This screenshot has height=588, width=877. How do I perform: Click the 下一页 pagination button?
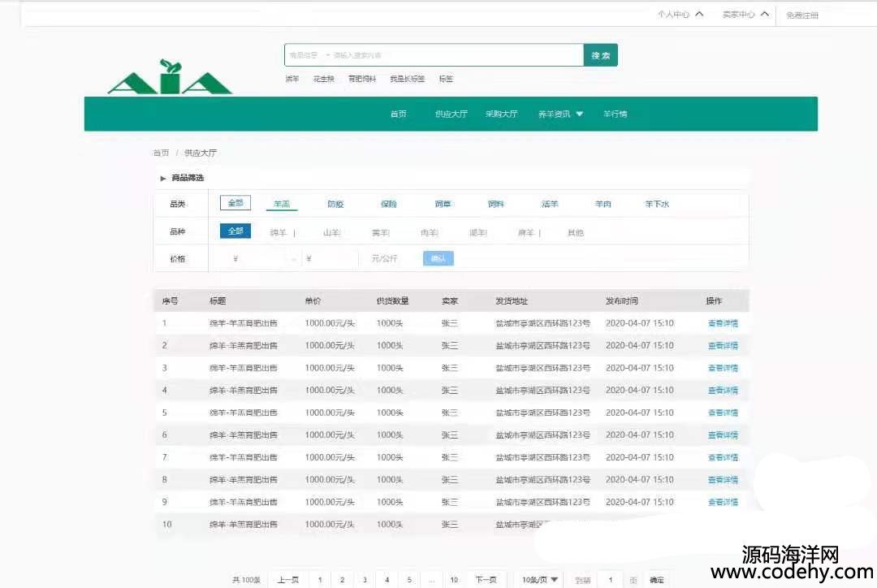pos(486,580)
